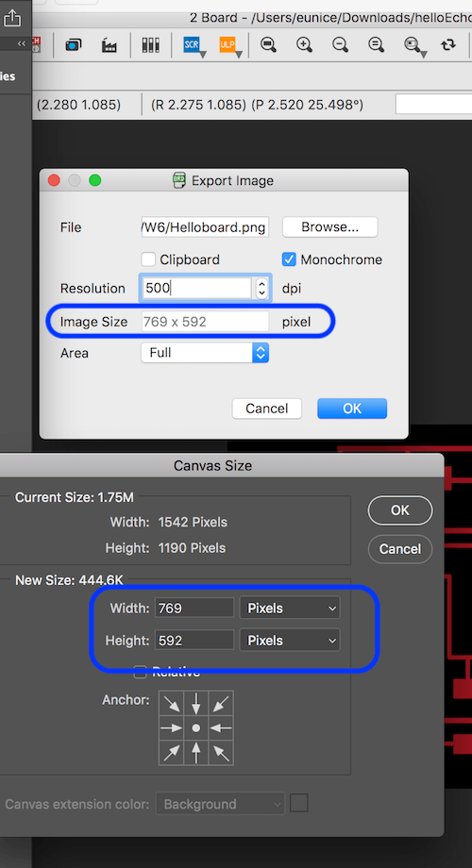Viewport: 472px width, 868px height.
Task: Open the design blocks columns icon
Action: tap(150, 45)
